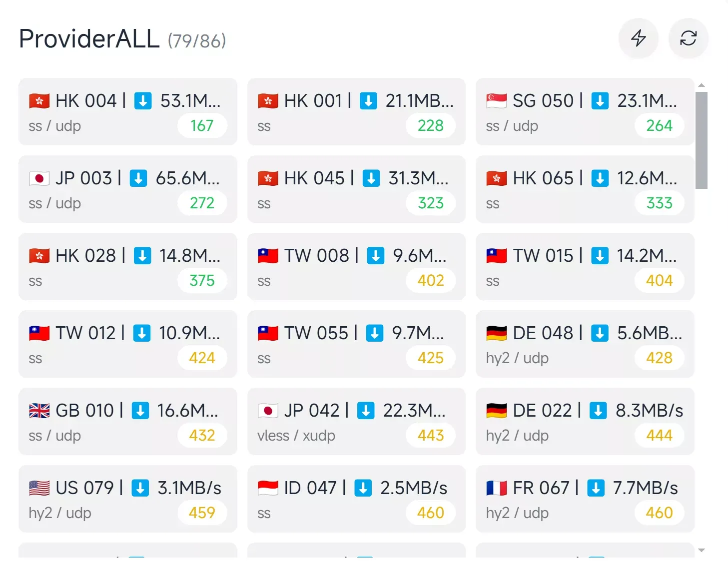728x568 pixels.
Task: Click the download arrow icon on TW 055
Action: click(x=375, y=333)
